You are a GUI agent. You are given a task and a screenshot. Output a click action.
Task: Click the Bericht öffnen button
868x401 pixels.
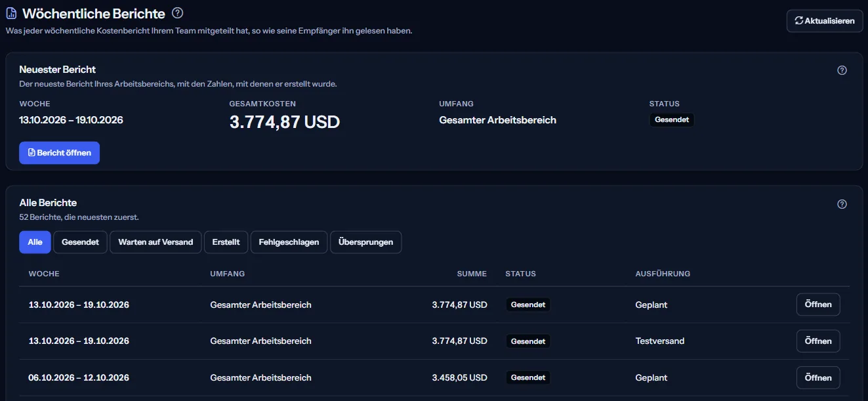pyautogui.click(x=60, y=153)
